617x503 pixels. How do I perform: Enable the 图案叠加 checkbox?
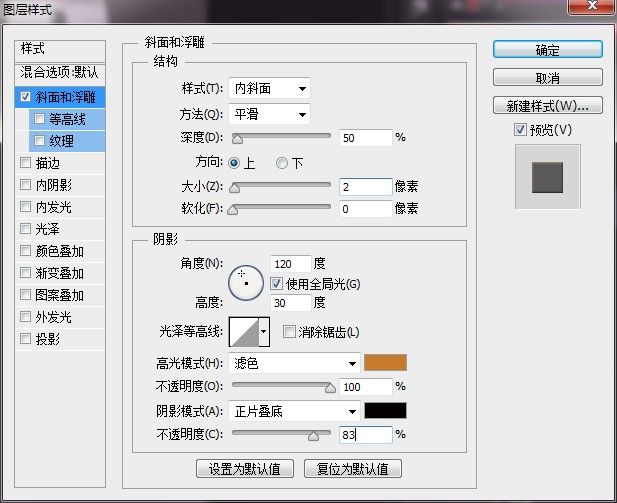pyautogui.click(x=26, y=295)
